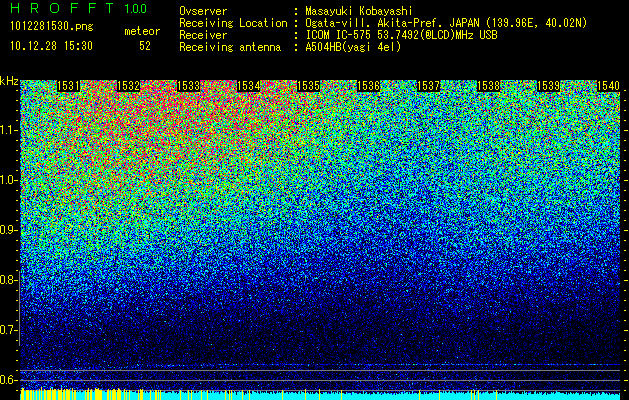Image resolution: width=629 pixels, height=400 pixels.
Task: Click the 0.9 kHz axis label
Action: (8, 230)
